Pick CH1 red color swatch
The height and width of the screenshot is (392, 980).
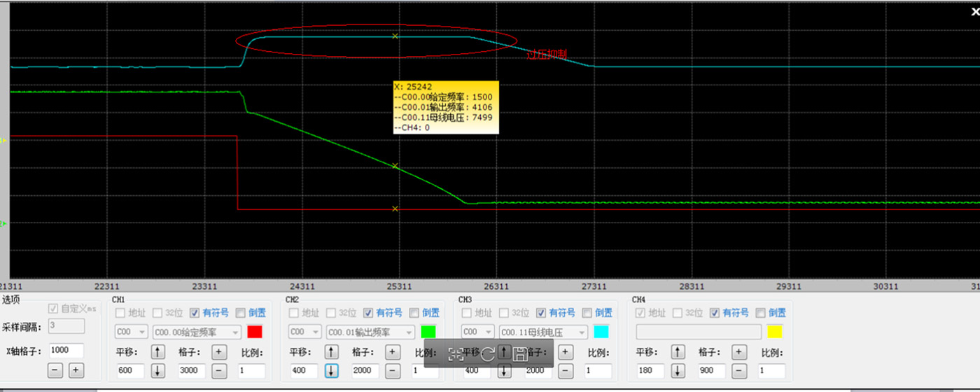(x=255, y=332)
